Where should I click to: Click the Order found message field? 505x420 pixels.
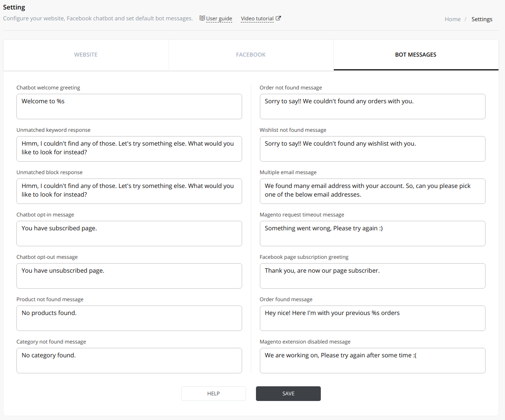(x=373, y=318)
